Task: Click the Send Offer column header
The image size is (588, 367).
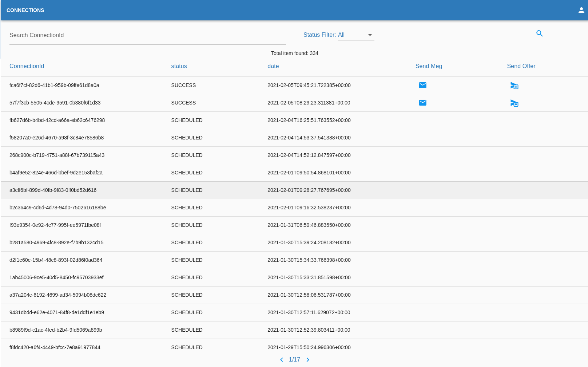Action: pyautogui.click(x=521, y=66)
